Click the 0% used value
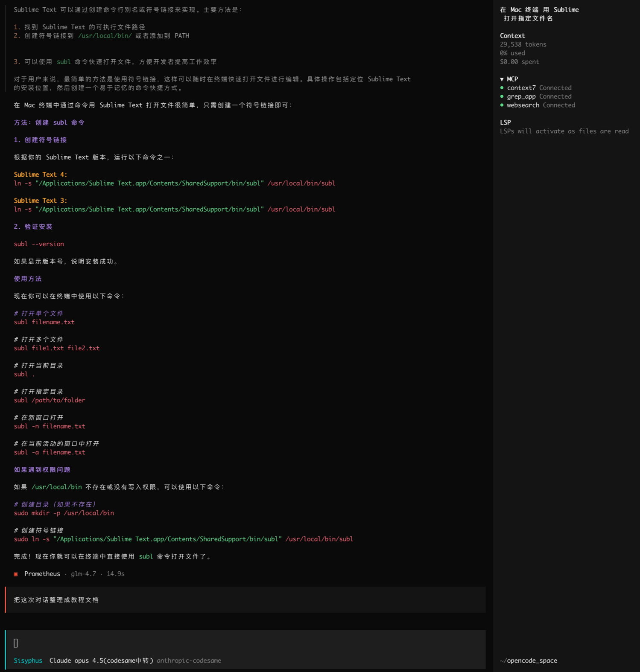640x672 pixels. click(512, 53)
